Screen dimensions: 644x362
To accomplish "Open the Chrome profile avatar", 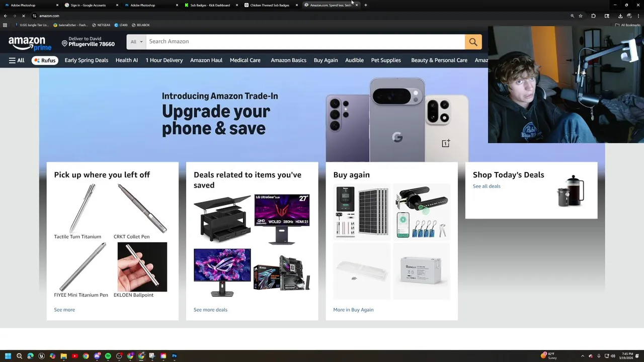I will 629,16.
